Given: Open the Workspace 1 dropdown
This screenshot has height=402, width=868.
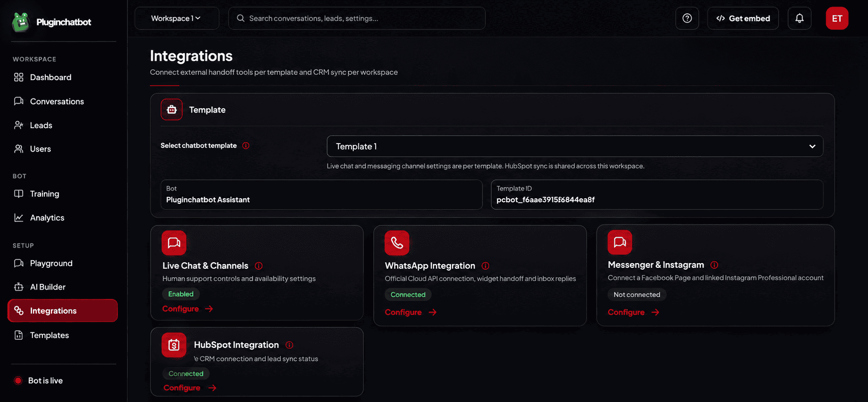Looking at the screenshot, I should 177,18.
